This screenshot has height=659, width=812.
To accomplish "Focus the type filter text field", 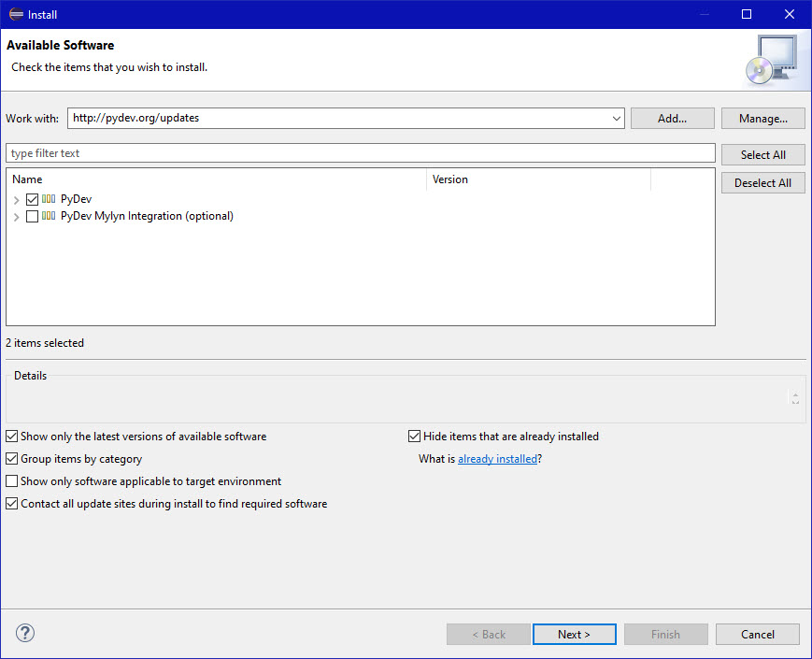I will (x=360, y=153).
